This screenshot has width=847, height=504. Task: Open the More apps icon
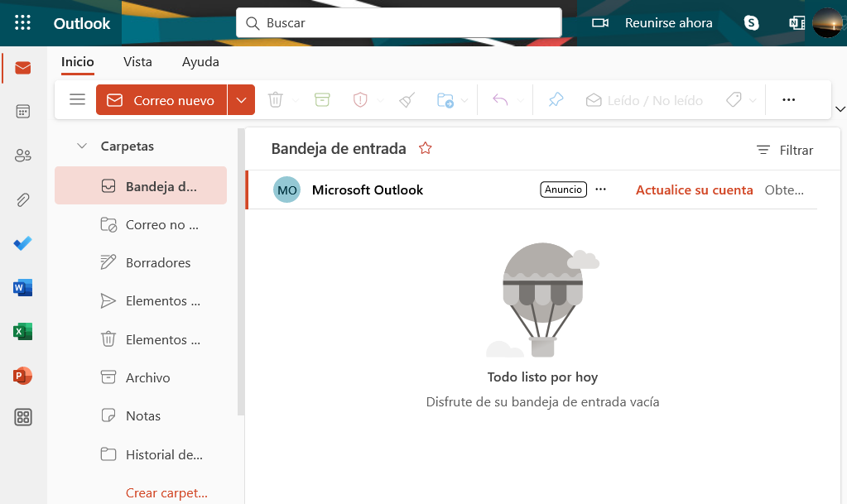click(x=22, y=417)
